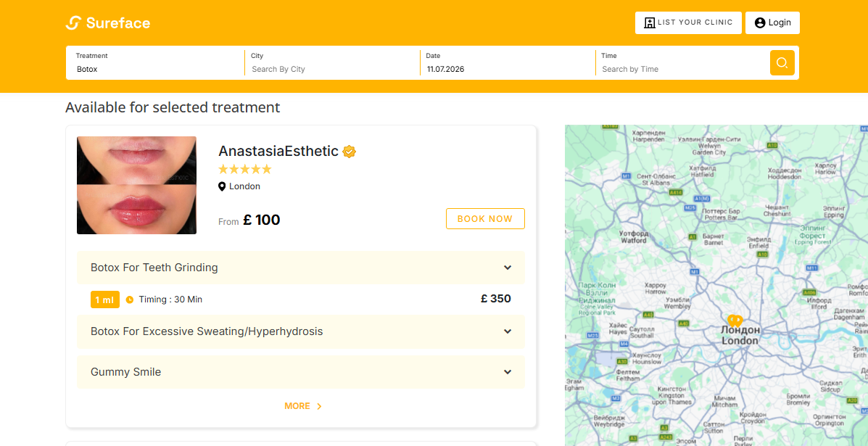Click the five-star rating of AnastasiaEsthetic

[245, 169]
